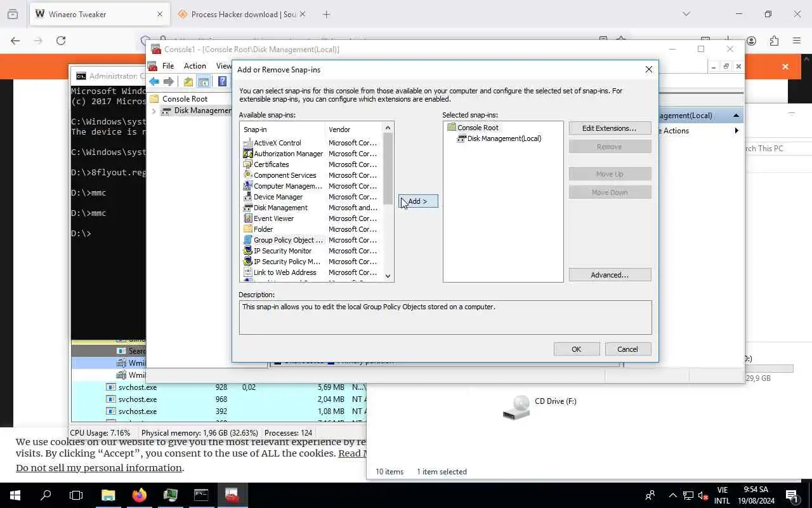
Task: Open File menu in MMC console
Action: 168,66
